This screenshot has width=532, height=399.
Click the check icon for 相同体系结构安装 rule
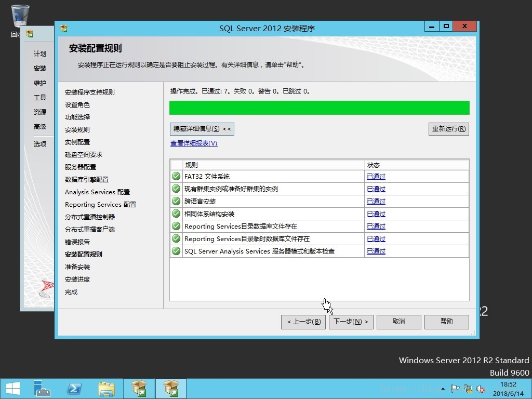[x=176, y=214]
